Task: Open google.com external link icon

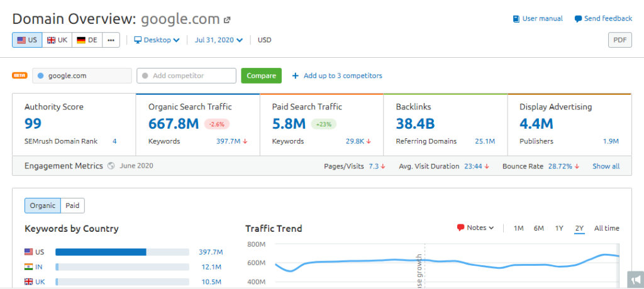Action: (x=227, y=20)
